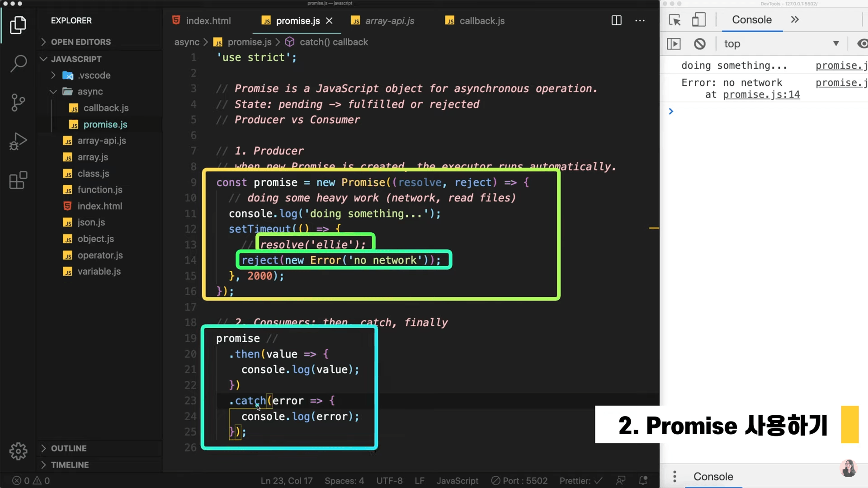Screen dimensions: 868x488
Task: Split the editor to the right
Action: pos(616,21)
